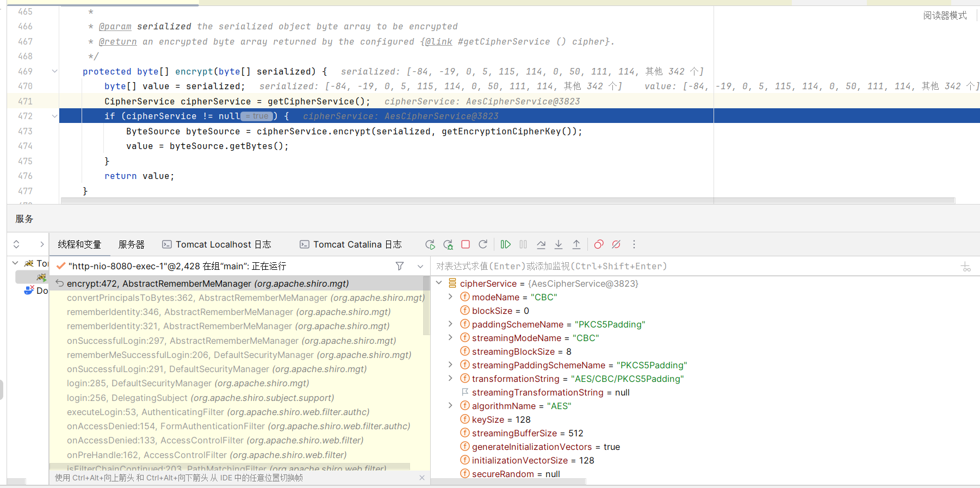Screen dimensions: 980x488
Task: Switch to the 线程和变量 tab
Action: [80, 245]
